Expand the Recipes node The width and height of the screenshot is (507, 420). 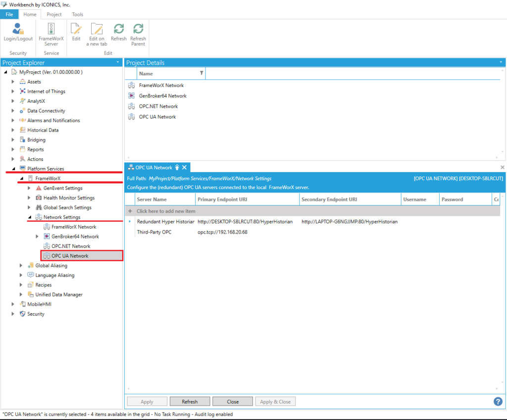(x=21, y=285)
